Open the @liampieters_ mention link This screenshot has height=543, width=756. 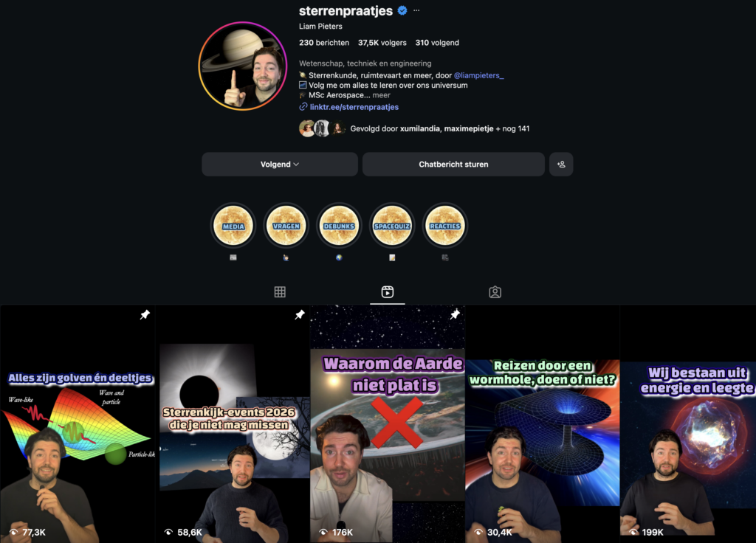click(x=478, y=75)
